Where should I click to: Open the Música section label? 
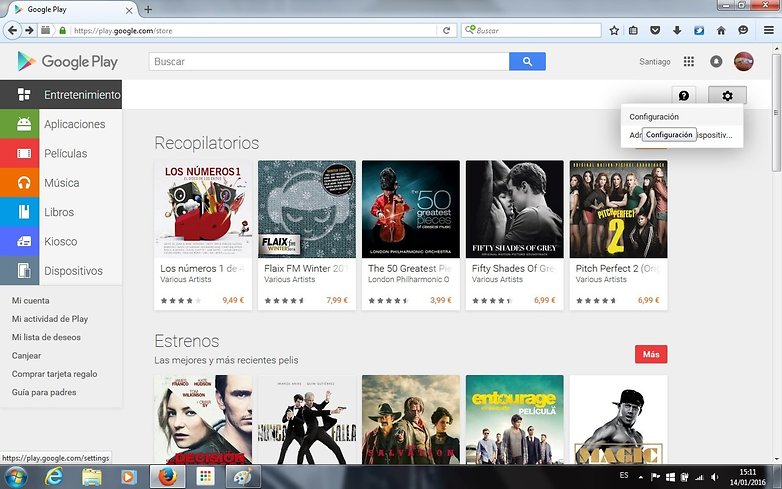pyautogui.click(x=62, y=183)
